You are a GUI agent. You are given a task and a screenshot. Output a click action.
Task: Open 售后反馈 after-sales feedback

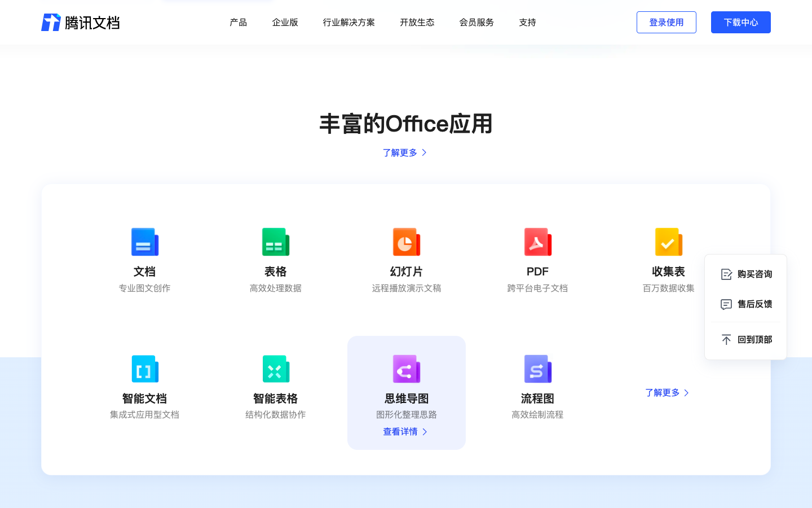tap(745, 304)
